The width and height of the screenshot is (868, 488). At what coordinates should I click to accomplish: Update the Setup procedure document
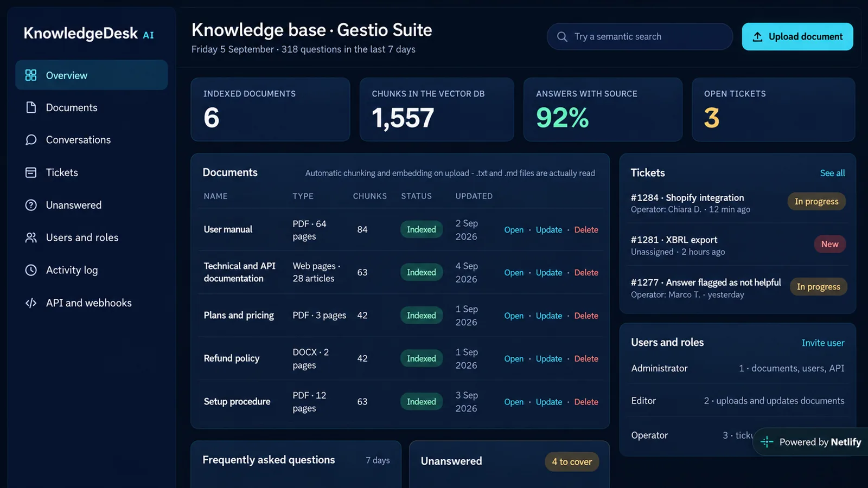pyautogui.click(x=549, y=402)
